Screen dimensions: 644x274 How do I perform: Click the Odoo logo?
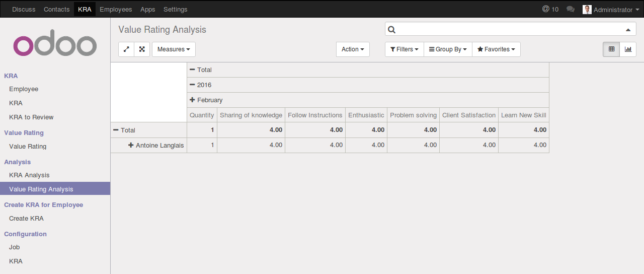coord(55,45)
